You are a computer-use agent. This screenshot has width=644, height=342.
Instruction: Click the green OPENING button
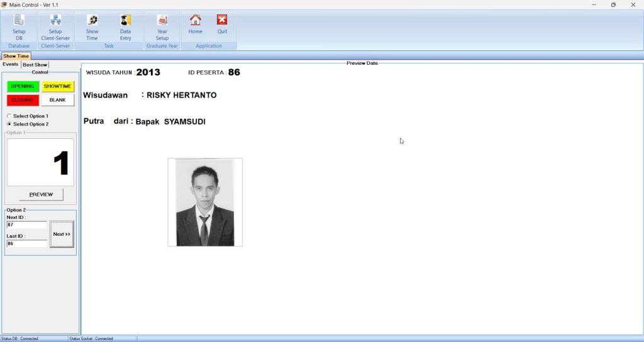coord(23,86)
